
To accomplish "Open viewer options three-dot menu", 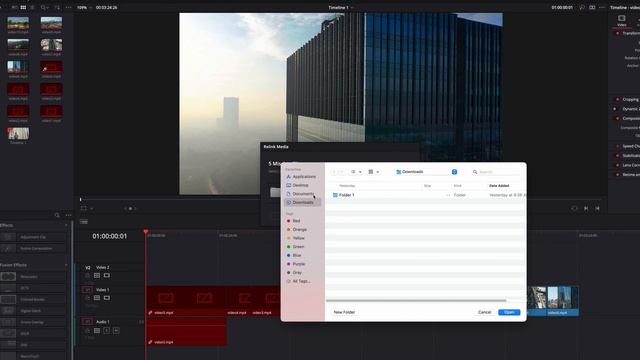I will [x=602, y=7].
